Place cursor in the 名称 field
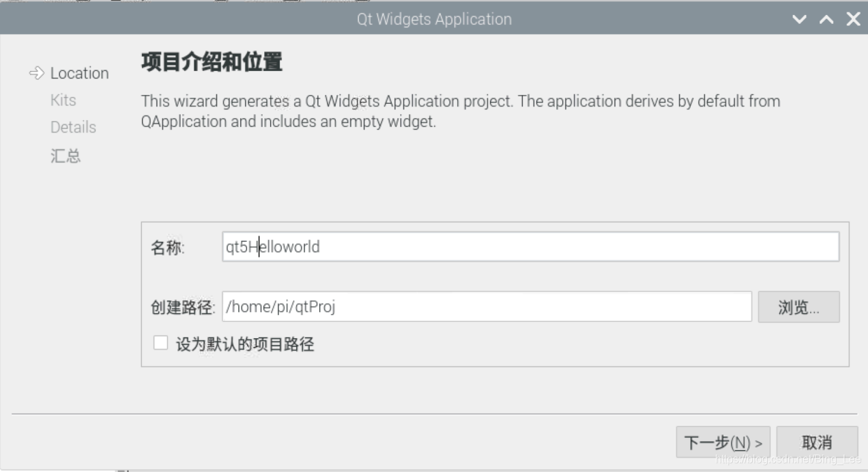The height and width of the screenshot is (472, 868). tap(478, 247)
